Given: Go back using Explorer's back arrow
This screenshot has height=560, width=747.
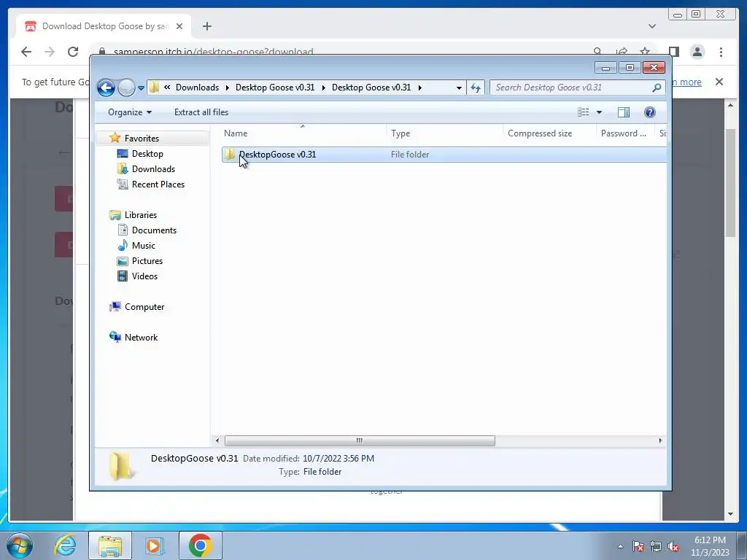Looking at the screenshot, I should tap(106, 87).
